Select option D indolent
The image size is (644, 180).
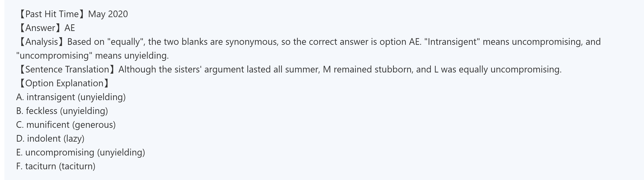50,139
